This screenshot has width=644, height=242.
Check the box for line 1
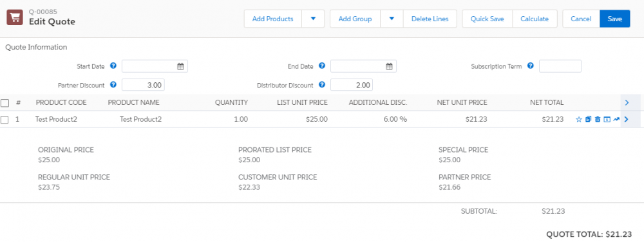click(x=5, y=119)
